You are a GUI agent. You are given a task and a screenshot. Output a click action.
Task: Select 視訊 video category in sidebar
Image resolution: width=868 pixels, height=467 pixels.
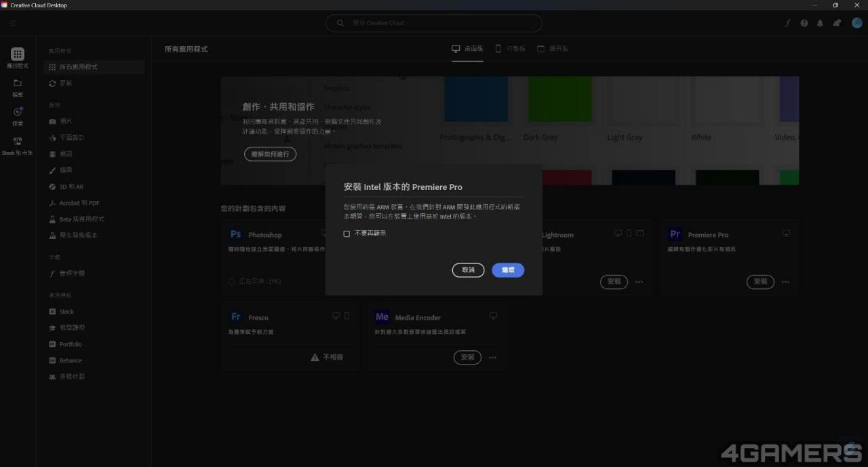coord(94,154)
